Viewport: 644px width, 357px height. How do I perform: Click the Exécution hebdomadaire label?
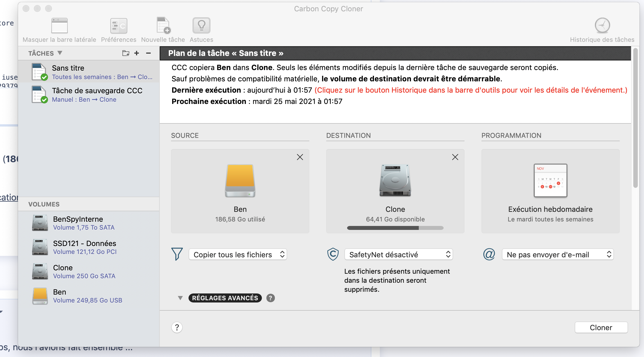coord(550,209)
